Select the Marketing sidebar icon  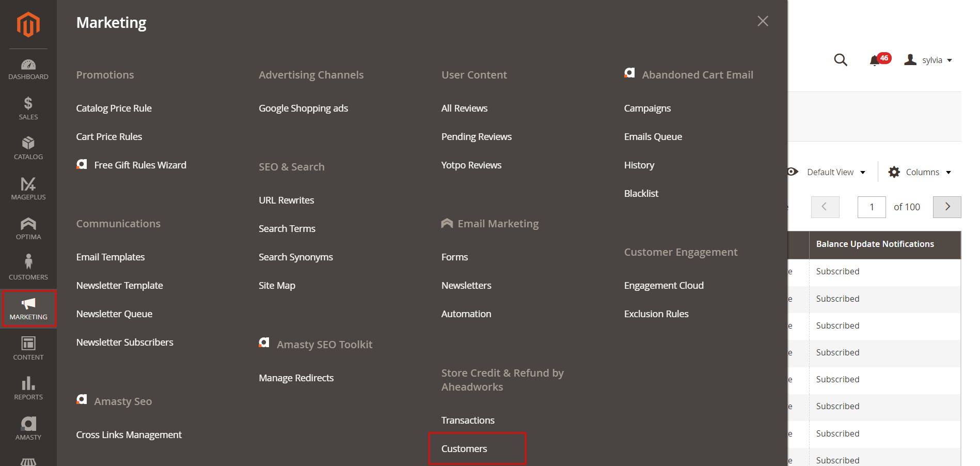pyautogui.click(x=28, y=308)
